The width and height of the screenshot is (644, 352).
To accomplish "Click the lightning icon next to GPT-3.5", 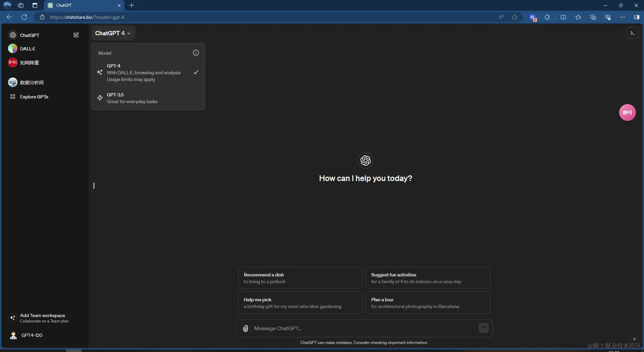I will pos(100,98).
